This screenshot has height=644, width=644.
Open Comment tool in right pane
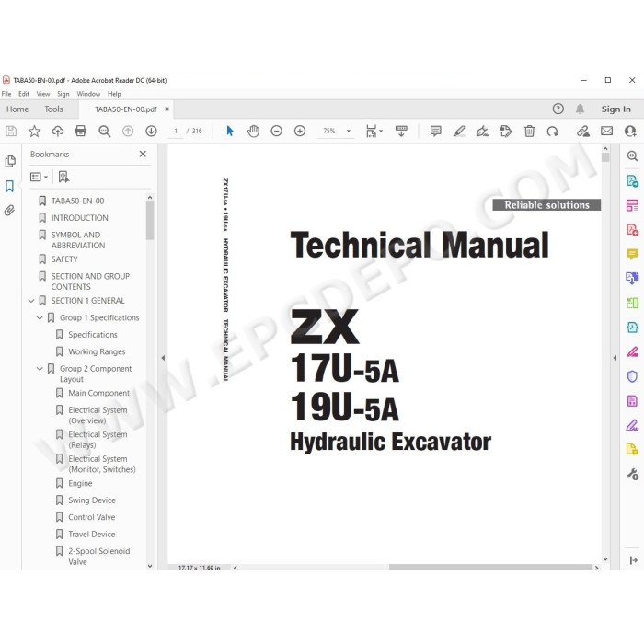(632, 254)
